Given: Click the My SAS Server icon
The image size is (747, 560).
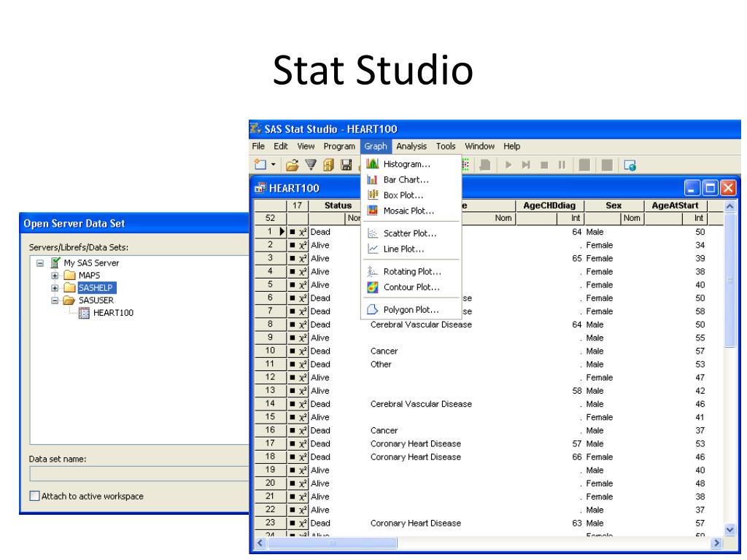Looking at the screenshot, I should (x=55, y=262).
